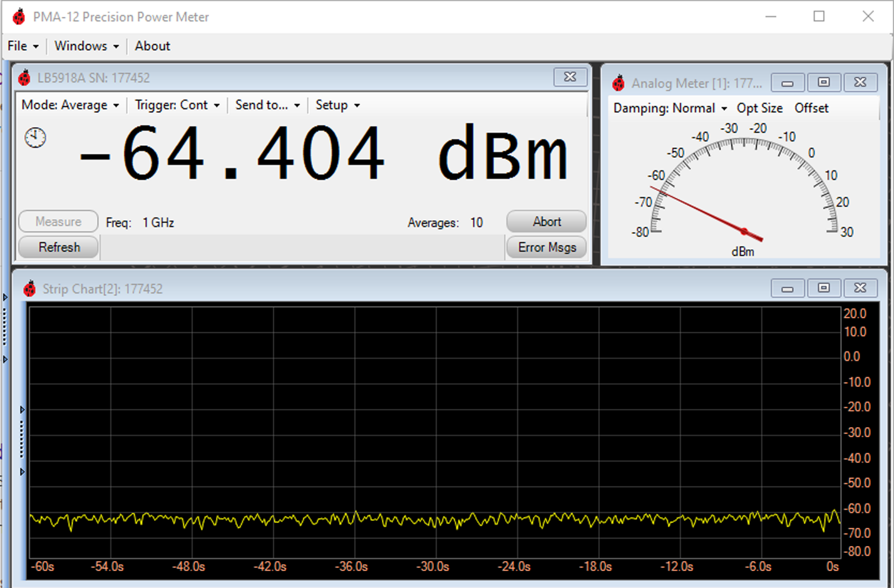Click the -64.404 dBm reading
Image resolution: width=894 pixels, height=588 pixels.
(x=324, y=154)
